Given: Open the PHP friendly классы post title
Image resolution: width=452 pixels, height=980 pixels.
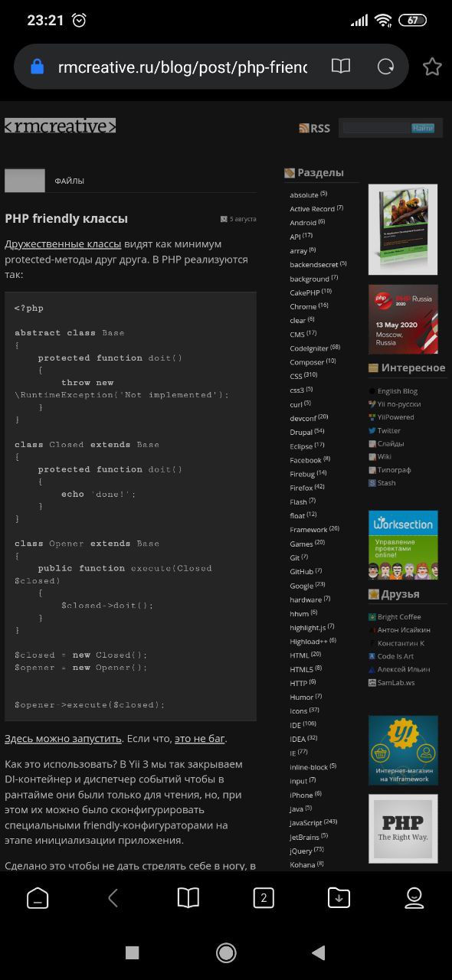Looking at the screenshot, I should [66, 218].
